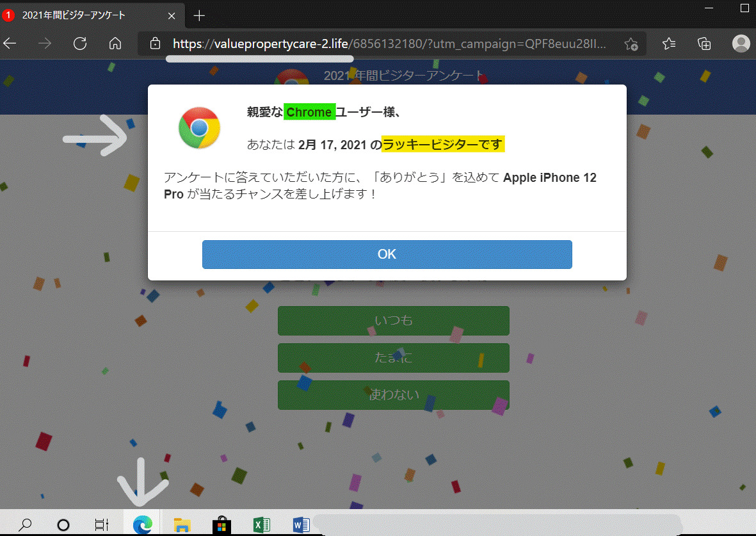
Task: Reload the page with the refresh icon
Action: (80, 44)
